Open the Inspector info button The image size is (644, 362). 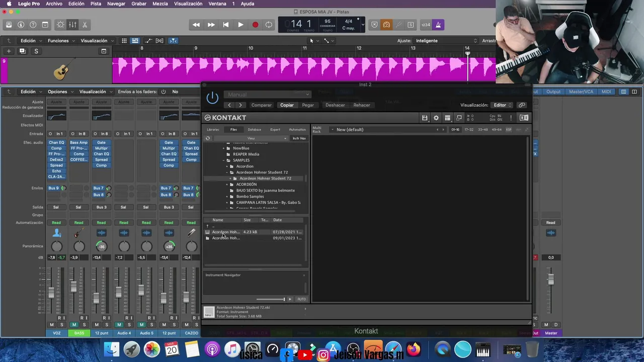(21, 25)
